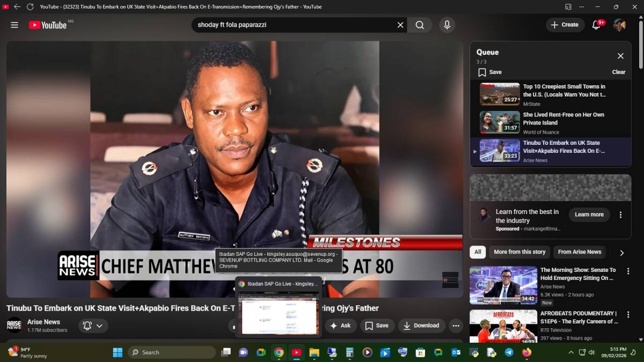Screen dimensions: 644x362
Task: Clear the queue
Action: 619,72
